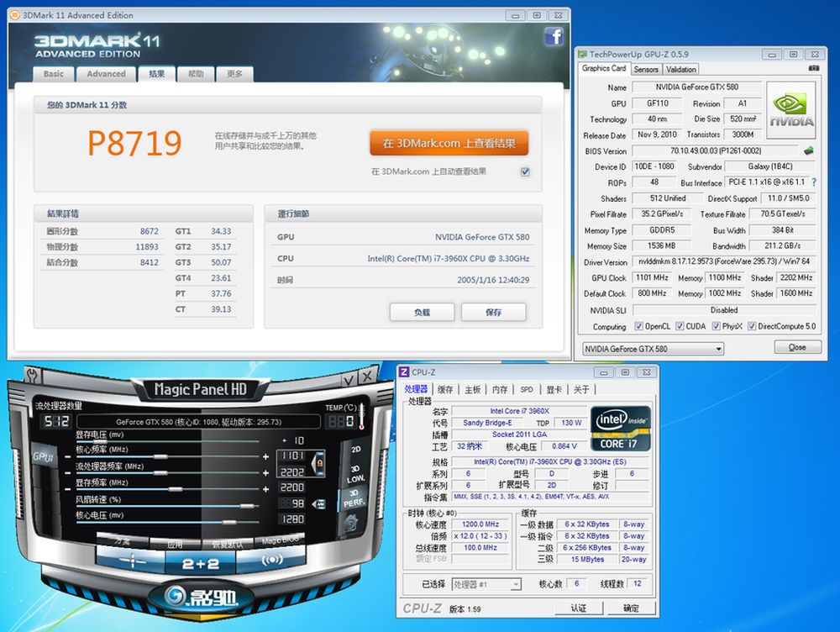Screen dimensions: 840x632
Task: Click the crosshair button in Magic Panel
Action: pos(131,561)
